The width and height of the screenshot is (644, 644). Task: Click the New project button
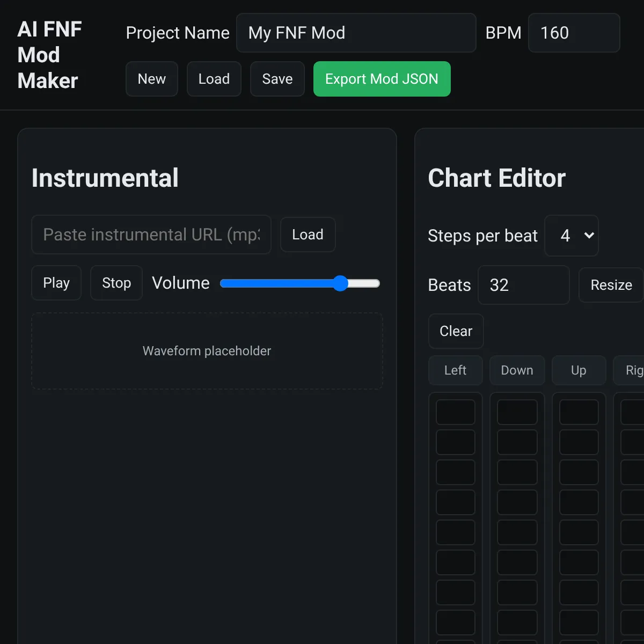[x=152, y=79]
